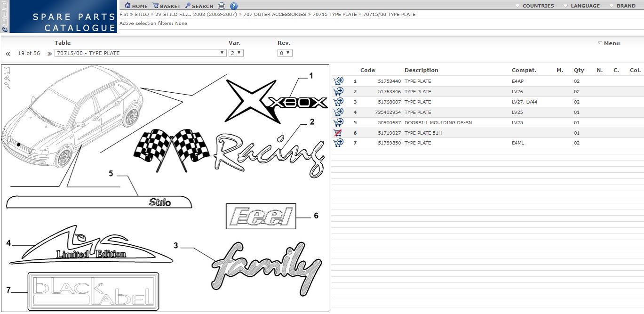Select the Black Label badge in diagram
Screen dimensions: 644x314
[x=93, y=290]
